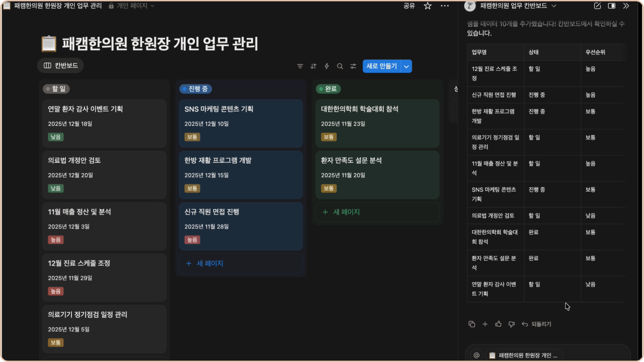
Task: Give thumbs down to the AI response
Action: pyautogui.click(x=512, y=324)
